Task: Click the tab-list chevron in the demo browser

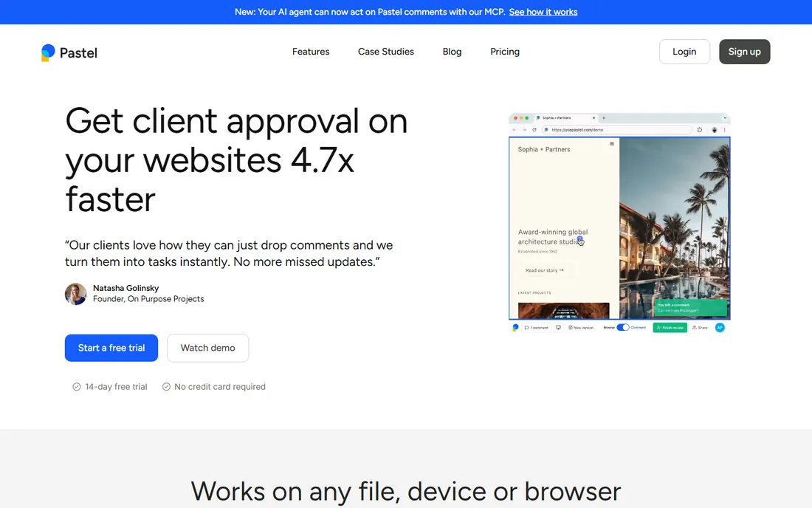Action: point(725,118)
